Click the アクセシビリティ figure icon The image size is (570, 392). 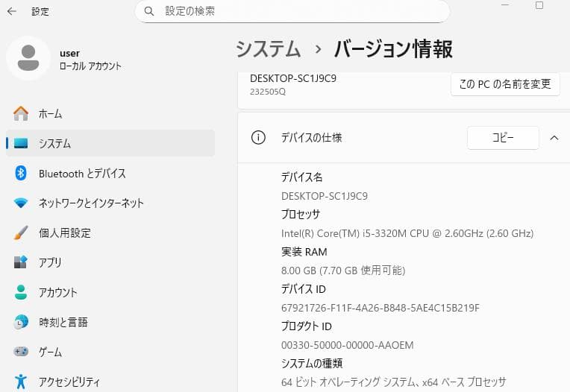pos(21,382)
